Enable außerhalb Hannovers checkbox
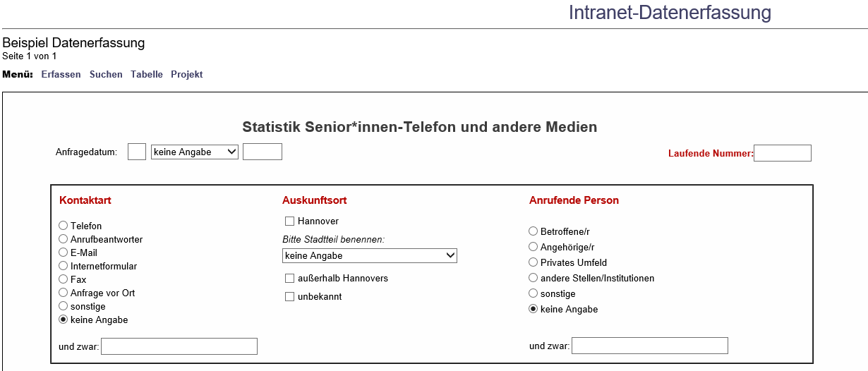 click(289, 279)
